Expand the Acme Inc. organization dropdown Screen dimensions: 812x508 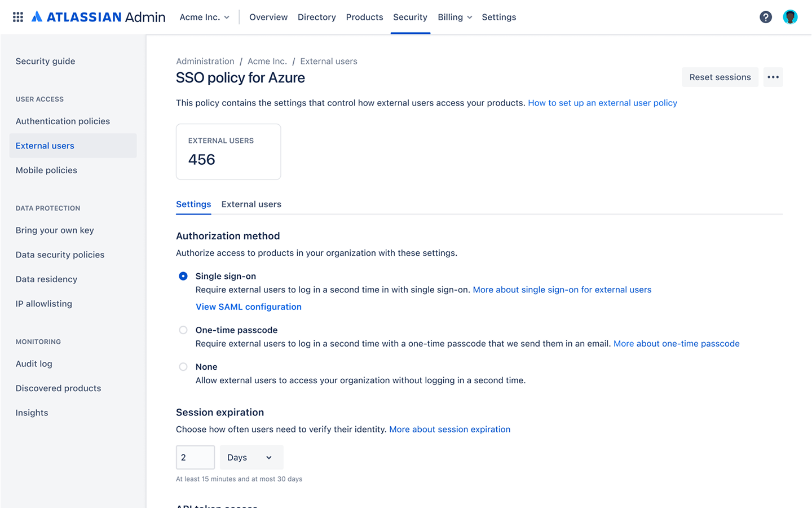(204, 17)
